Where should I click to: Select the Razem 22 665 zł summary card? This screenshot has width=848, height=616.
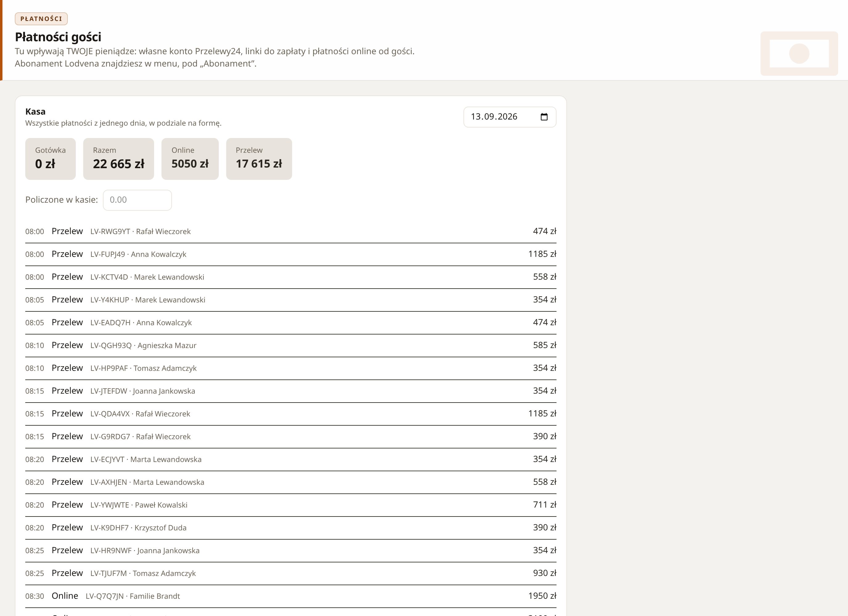(119, 159)
